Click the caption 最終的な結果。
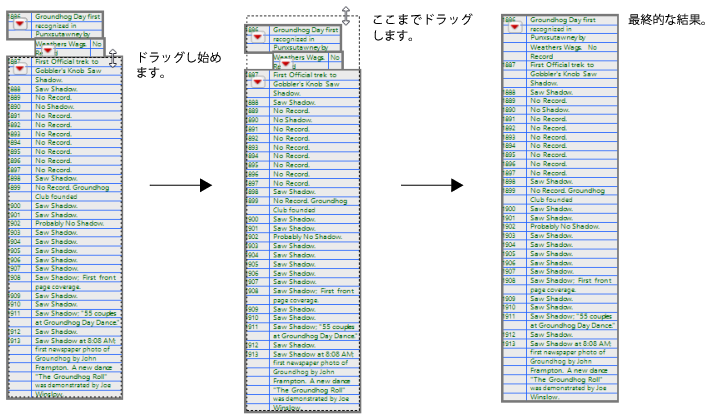 click(x=667, y=20)
